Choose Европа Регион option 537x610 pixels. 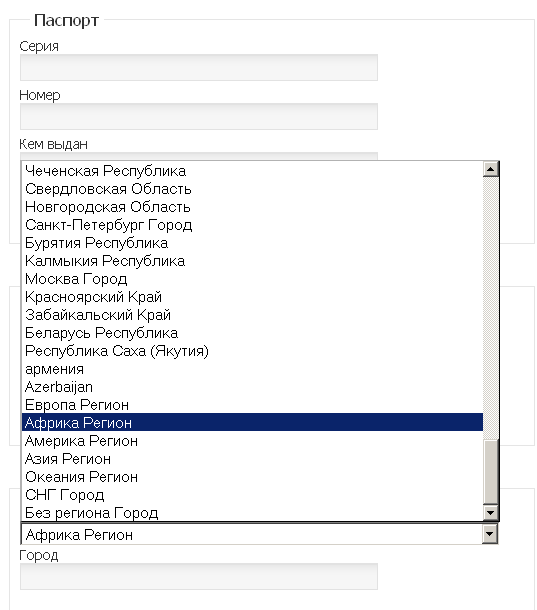pyautogui.click(x=252, y=405)
